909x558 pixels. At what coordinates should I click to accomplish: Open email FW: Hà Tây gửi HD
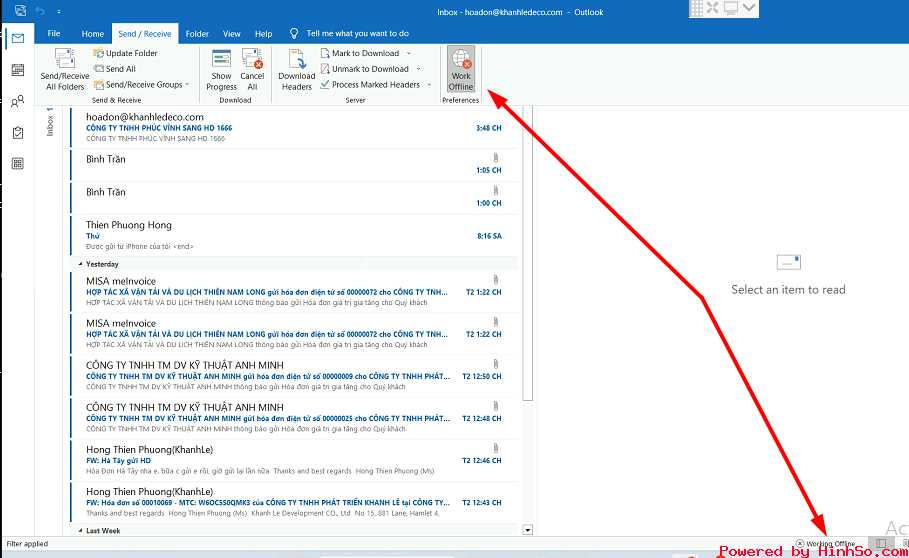(x=294, y=460)
